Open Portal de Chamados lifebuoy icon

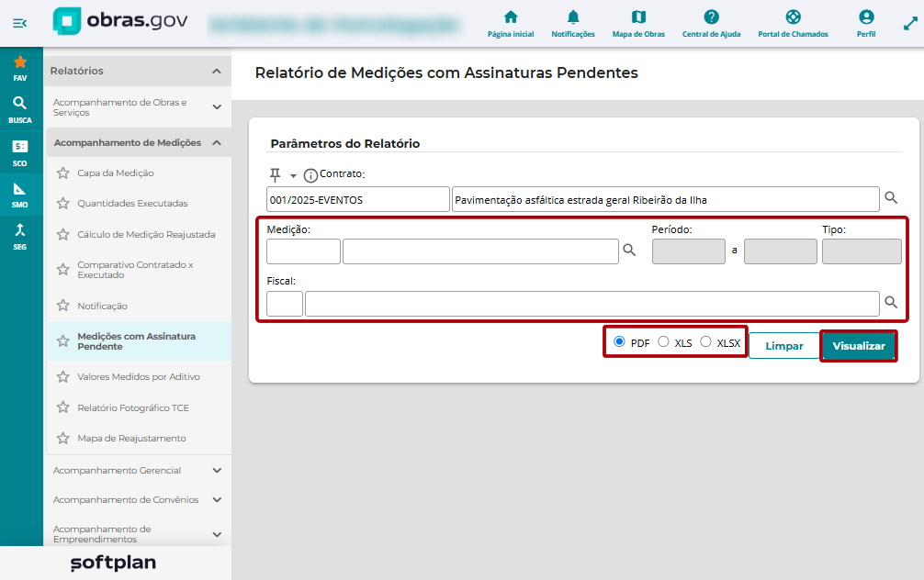pyautogui.click(x=793, y=24)
